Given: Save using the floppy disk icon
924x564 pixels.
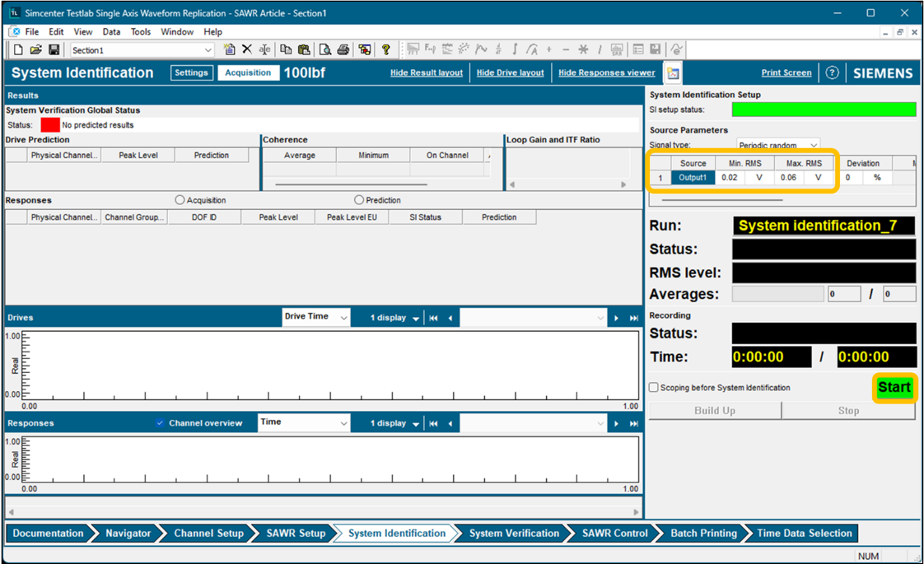Looking at the screenshot, I should click(54, 50).
